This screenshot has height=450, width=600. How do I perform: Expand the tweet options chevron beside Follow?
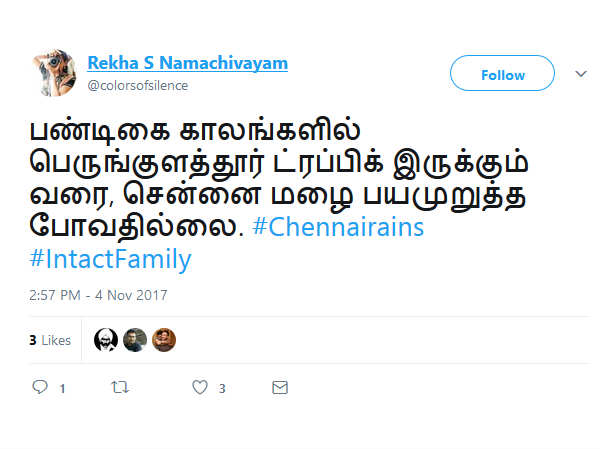click(581, 74)
